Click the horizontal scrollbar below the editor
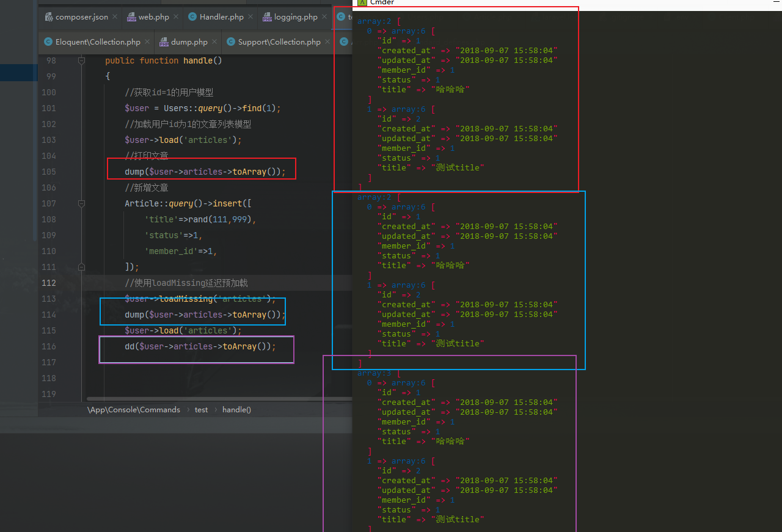 [x=214, y=399]
